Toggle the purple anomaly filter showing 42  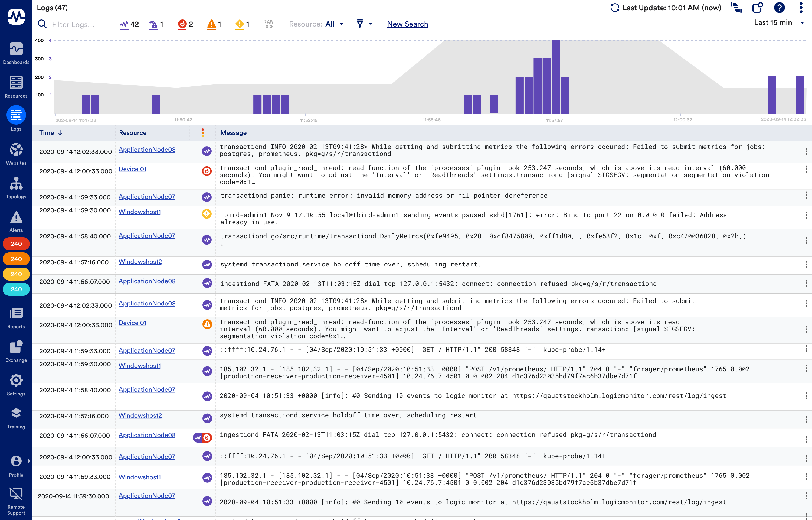(129, 24)
